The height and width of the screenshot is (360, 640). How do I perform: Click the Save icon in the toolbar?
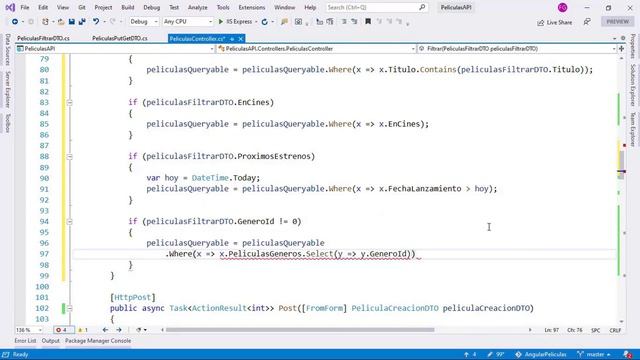(x=71, y=22)
